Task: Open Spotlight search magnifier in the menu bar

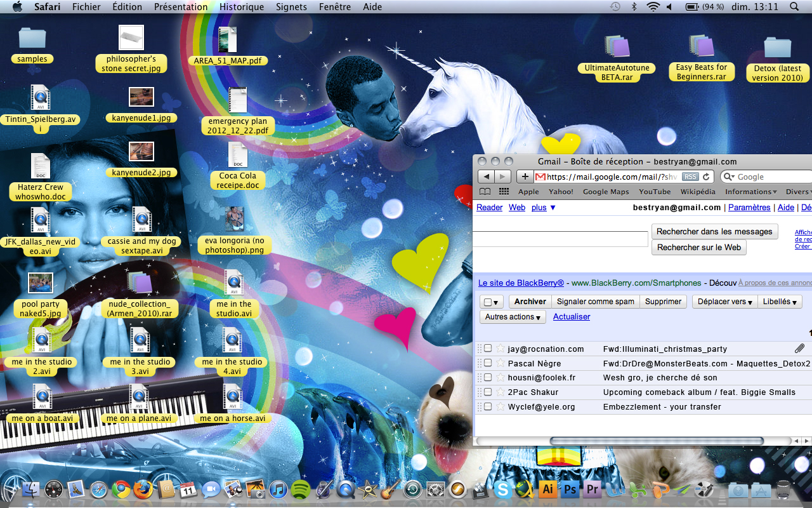Action: 794,7
